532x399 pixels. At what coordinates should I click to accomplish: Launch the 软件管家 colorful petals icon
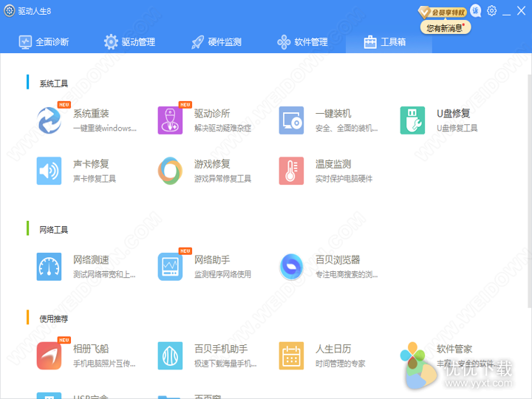412,355
